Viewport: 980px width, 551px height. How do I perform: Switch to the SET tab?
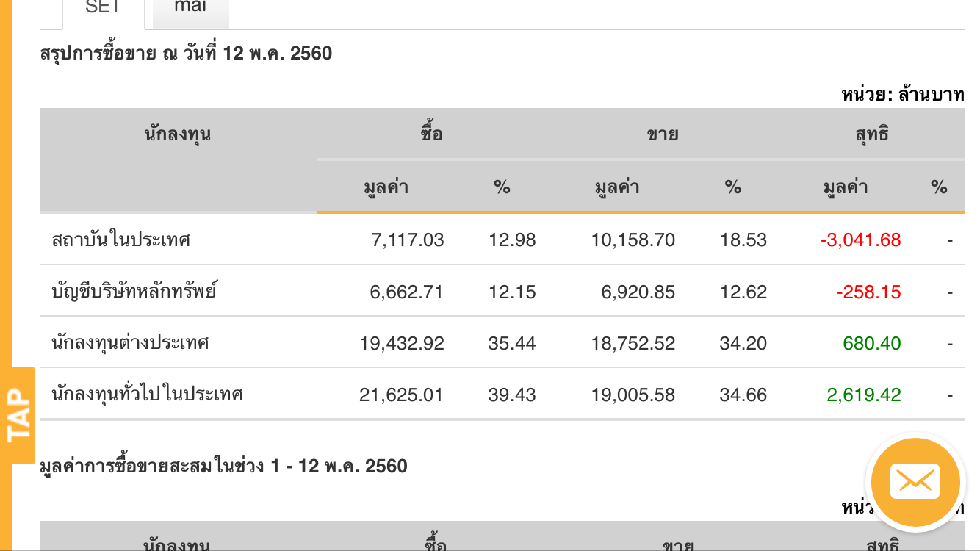tap(103, 9)
